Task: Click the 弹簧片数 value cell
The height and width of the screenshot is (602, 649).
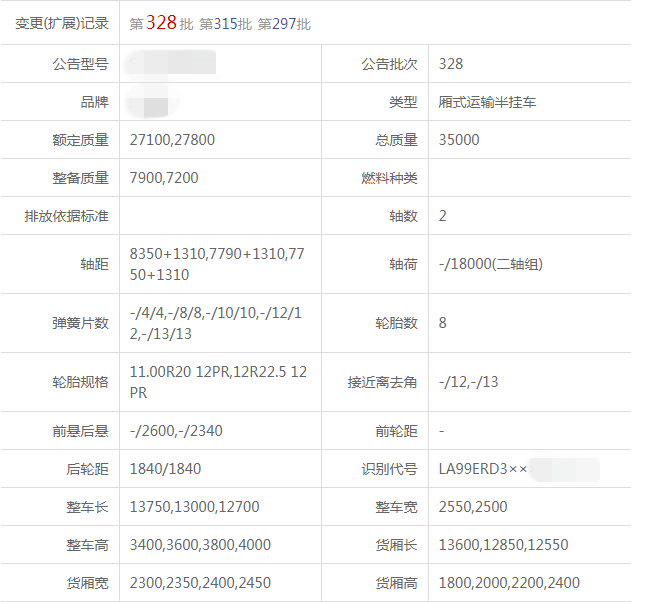Action: pyautogui.click(x=217, y=323)
